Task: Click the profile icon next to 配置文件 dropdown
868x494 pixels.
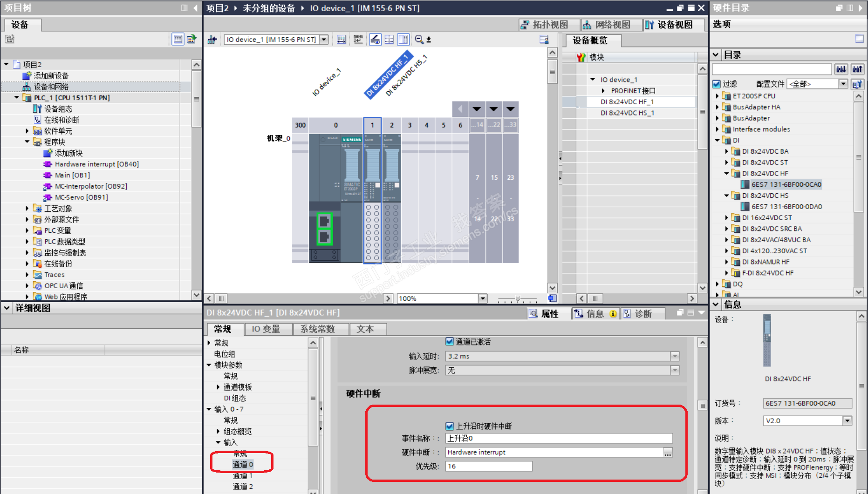Action: point(857,84)
